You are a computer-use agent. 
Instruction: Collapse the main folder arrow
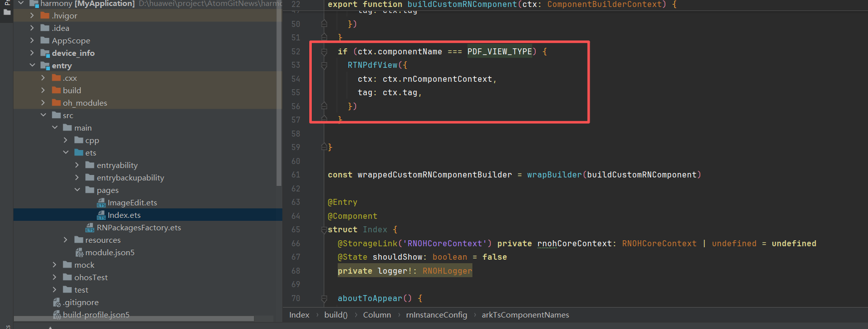(x=55, y=128)
